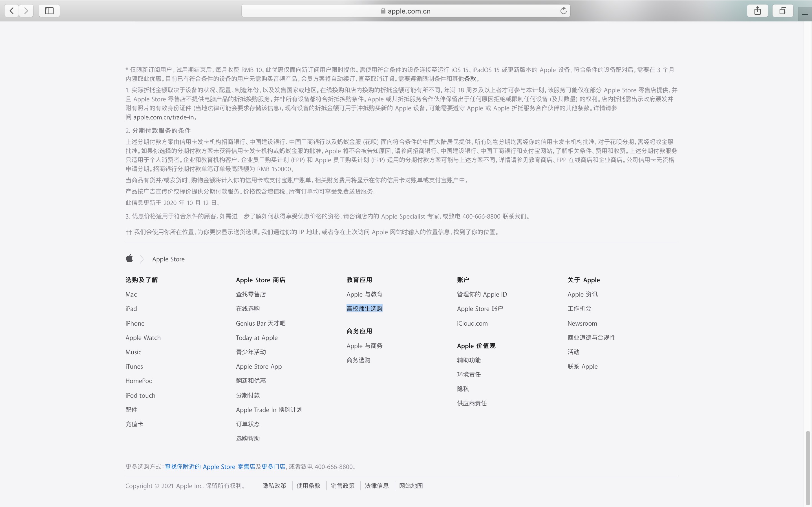The image size is (812, 507).
Task: Show all open tabs overview
Action: 782,10
